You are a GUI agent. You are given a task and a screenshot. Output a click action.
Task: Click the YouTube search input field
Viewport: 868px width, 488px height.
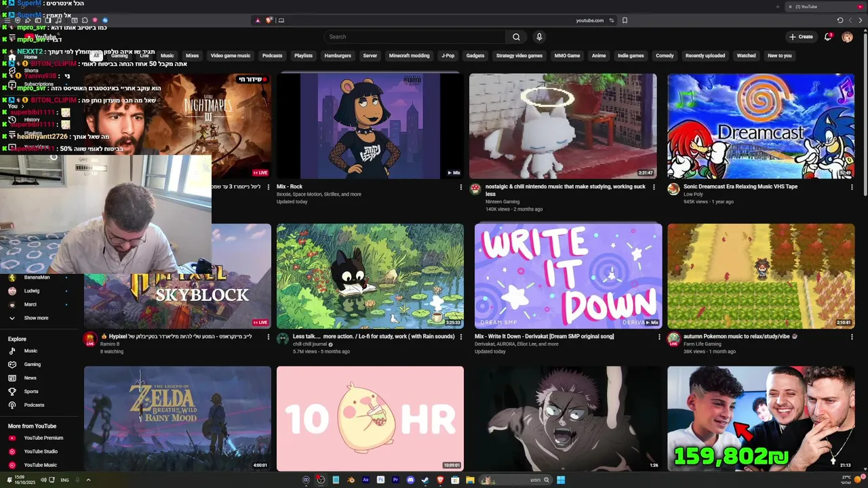point(414,37)
